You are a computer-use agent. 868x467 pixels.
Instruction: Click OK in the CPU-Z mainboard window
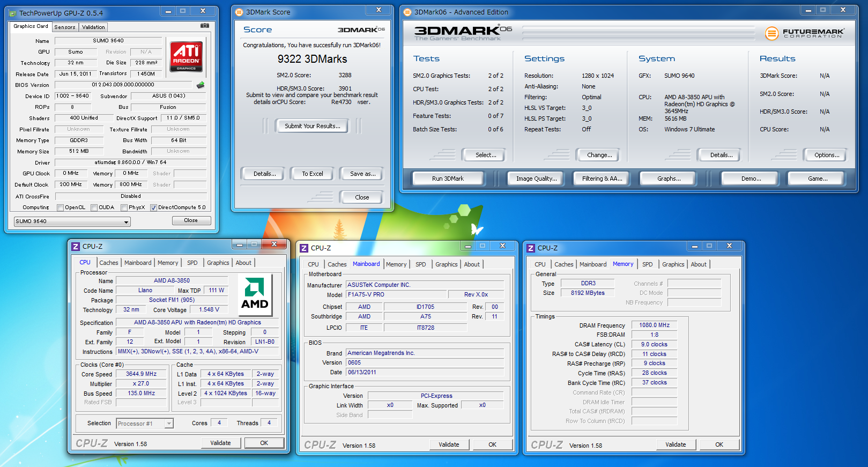tap(492, 444)
